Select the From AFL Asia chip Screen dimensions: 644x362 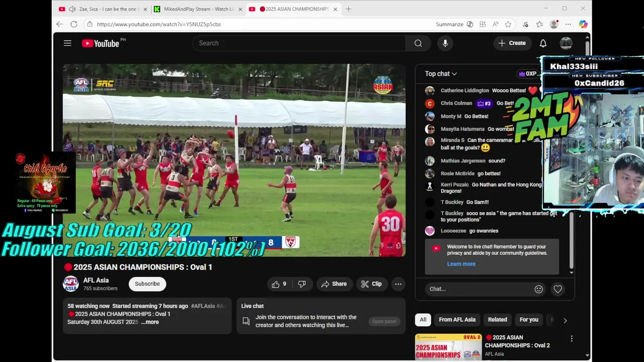457,320
